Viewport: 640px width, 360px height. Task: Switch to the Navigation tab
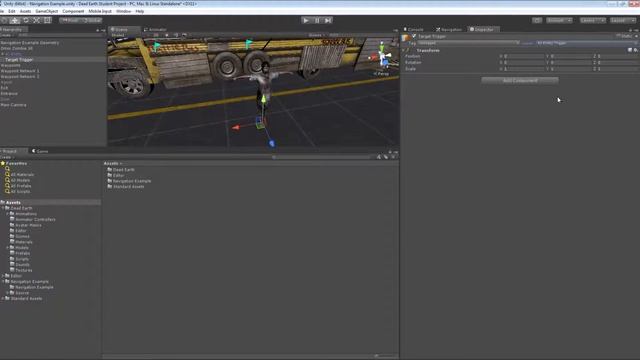click(449, 29)
